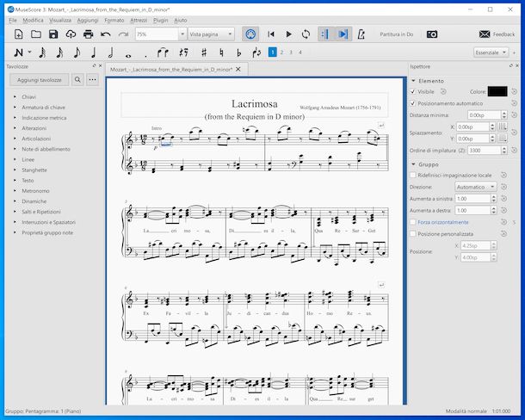Redo the last undone action
This screenshot has width=525, height=420.
pos(124,34)
